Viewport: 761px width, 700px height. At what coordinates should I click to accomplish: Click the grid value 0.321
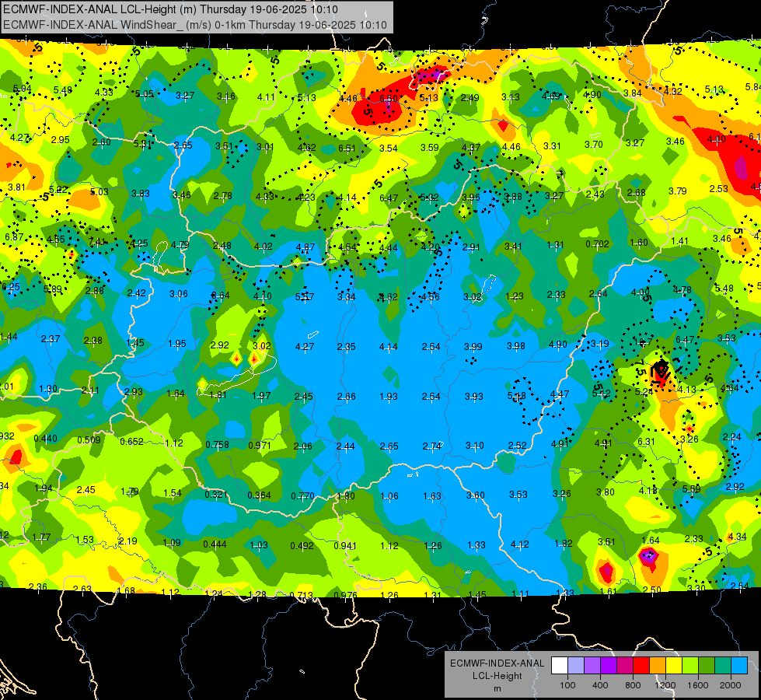(x=216, y=494)
